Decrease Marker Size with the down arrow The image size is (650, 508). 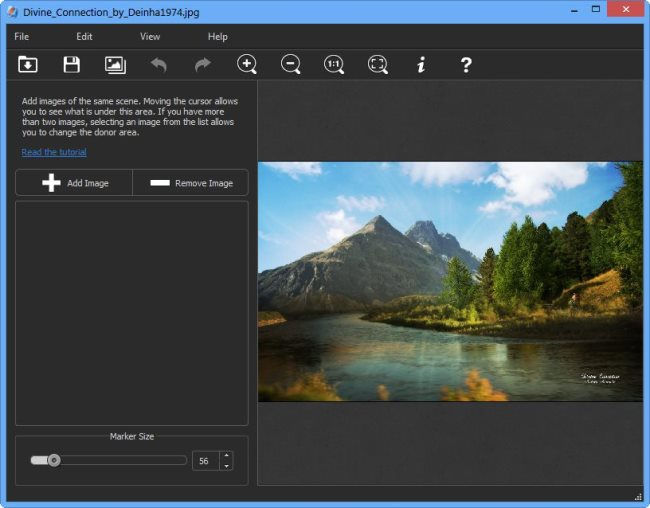point(226,466)
